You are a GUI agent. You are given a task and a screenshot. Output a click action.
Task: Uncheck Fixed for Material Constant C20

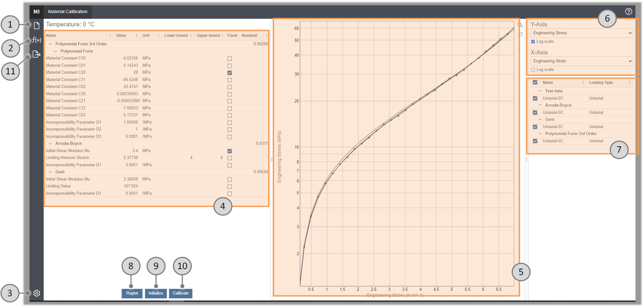pos(230,73)
